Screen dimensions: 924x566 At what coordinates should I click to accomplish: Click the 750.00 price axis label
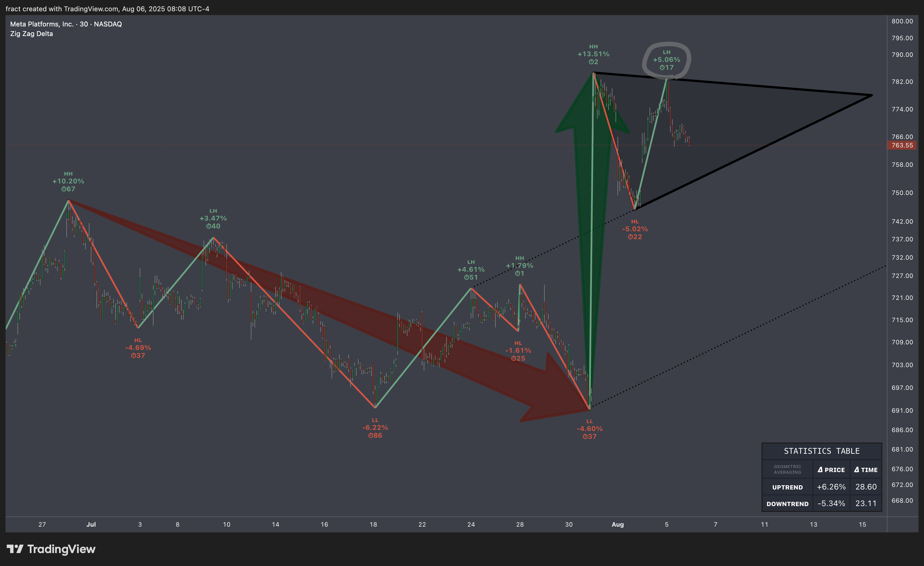(x=902, y=193)
